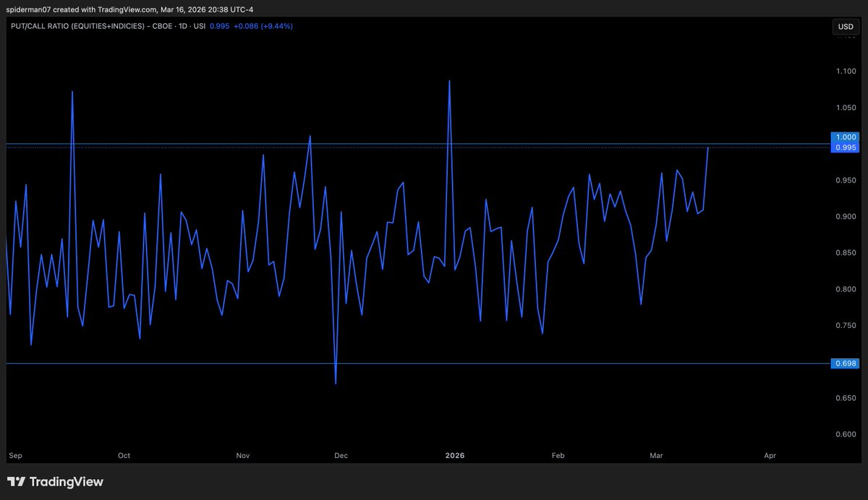The image size is (868, 500).
Task: Click the Apr label on time axis
Action: tap(770, 456)
